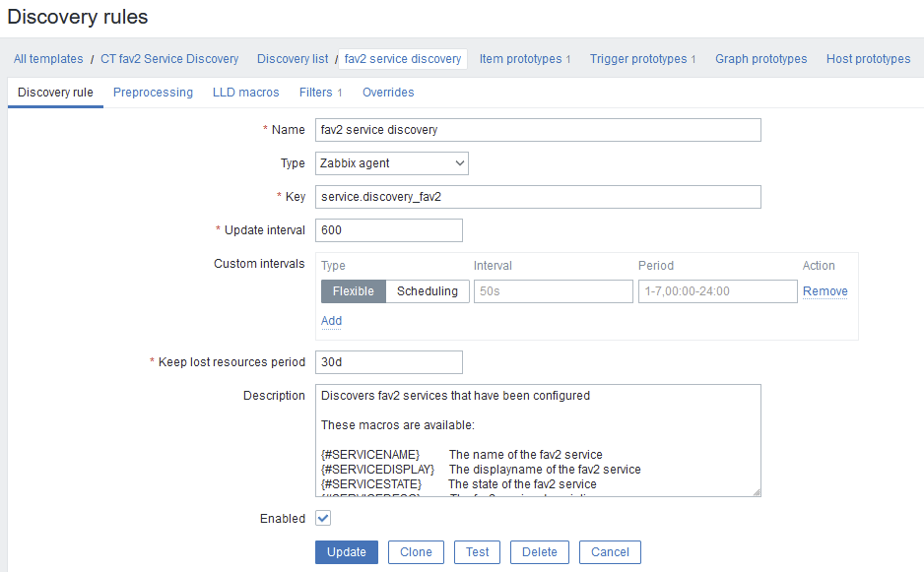Viewport: 924px width, 572px height.
Task: Click the custom Interval field with 50s placeholder
Action: [x=554, y=291]
